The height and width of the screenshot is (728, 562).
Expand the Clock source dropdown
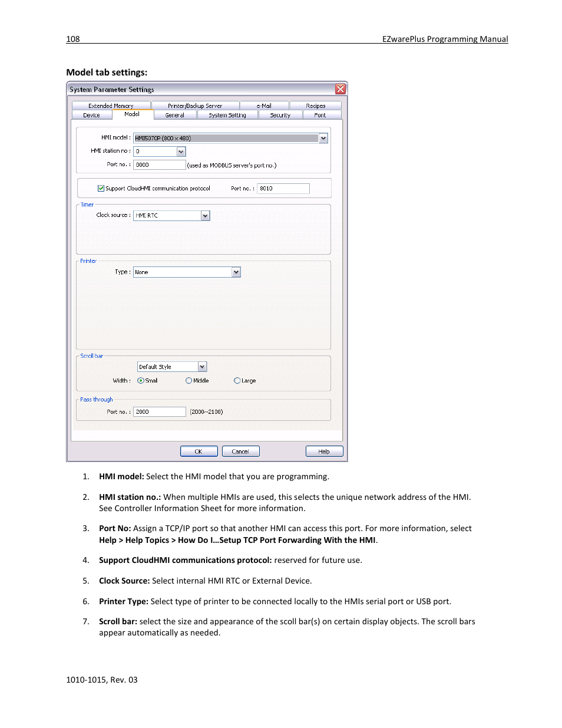[205, 216]
